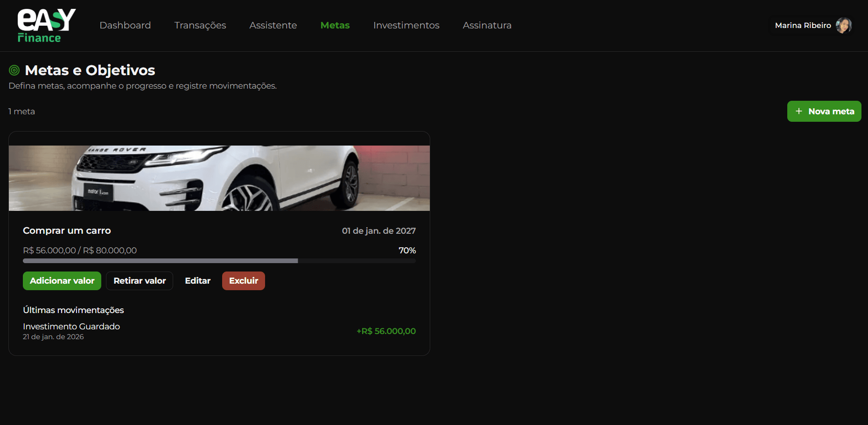Open the Investimentos page
This screenshot has width=868, height=425.
tap(406, 25)
